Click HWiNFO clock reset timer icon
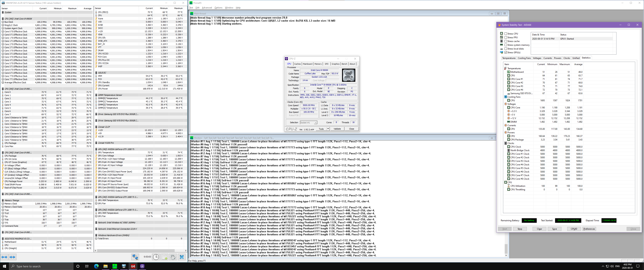Image resolution: width=644 pixels, height=270 pixels. coord(156,257)
